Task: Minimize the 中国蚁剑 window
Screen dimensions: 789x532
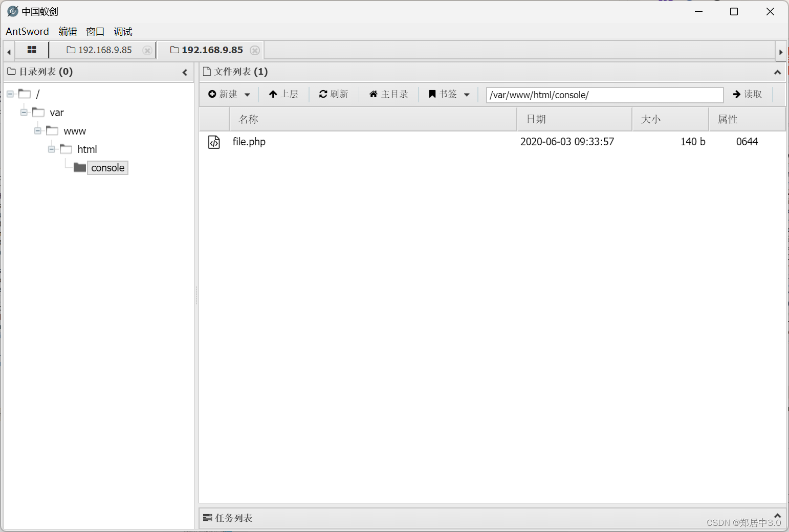Action: (699, 11)
